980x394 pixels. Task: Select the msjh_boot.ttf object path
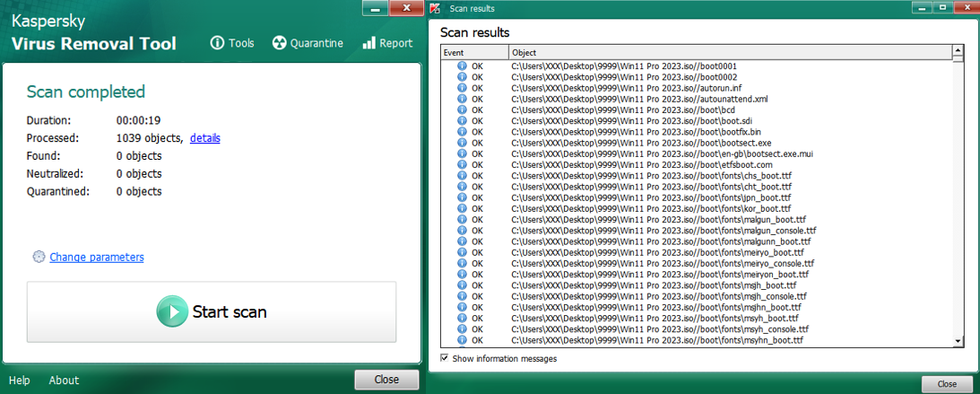click(x=655, y=285)
